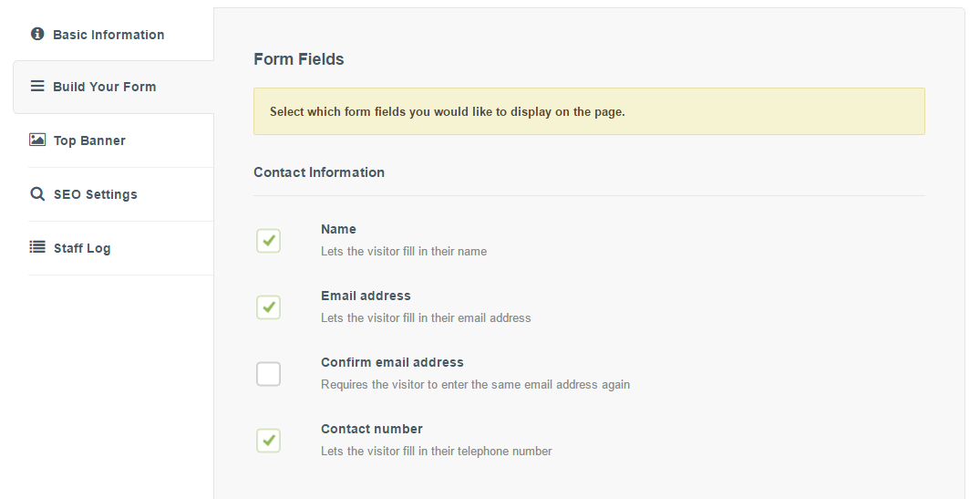Image resolution: width=980 pixels, height=499 pixels.
Task: Click the picture icon beside Top Banner
Action: 37,140
